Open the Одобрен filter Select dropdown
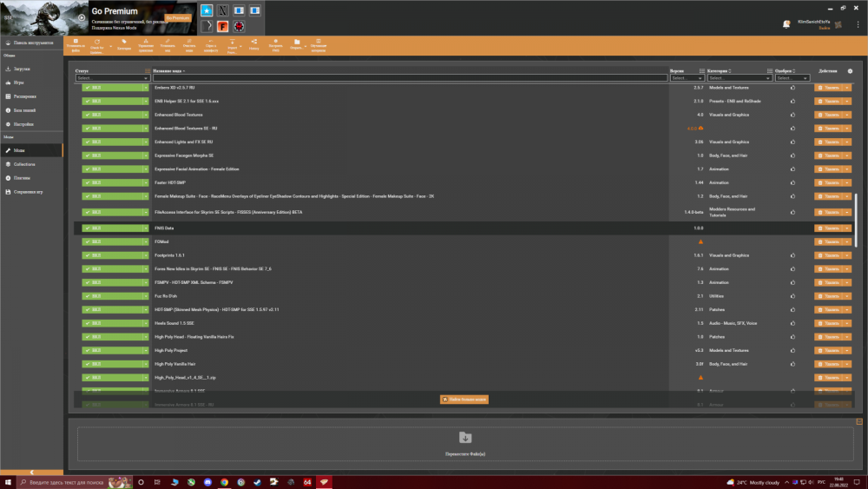The width and height of the screenshot is (868, 489). (x=792, y=78)
